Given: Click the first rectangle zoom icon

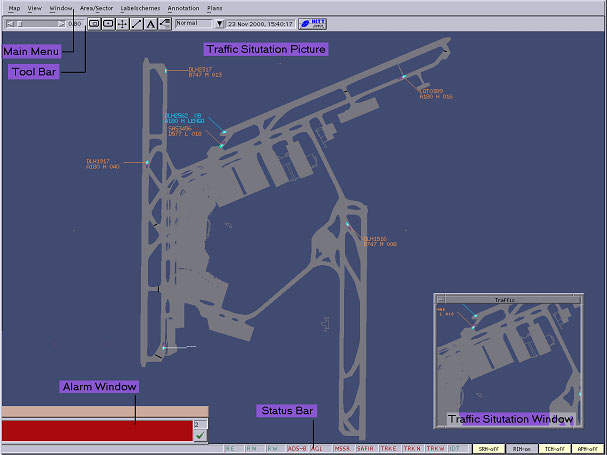Looking at the screenshot, I should (x=94, y=22).
